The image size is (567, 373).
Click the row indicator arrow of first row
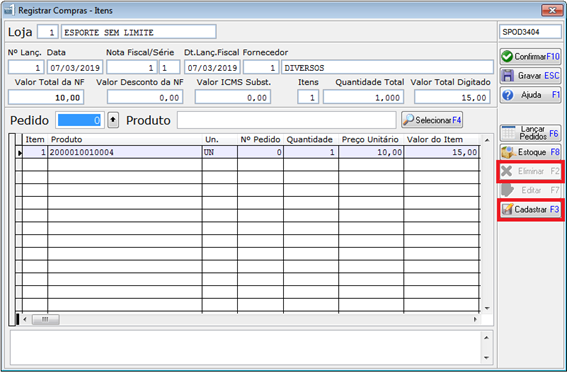click(x=20, y=153)
